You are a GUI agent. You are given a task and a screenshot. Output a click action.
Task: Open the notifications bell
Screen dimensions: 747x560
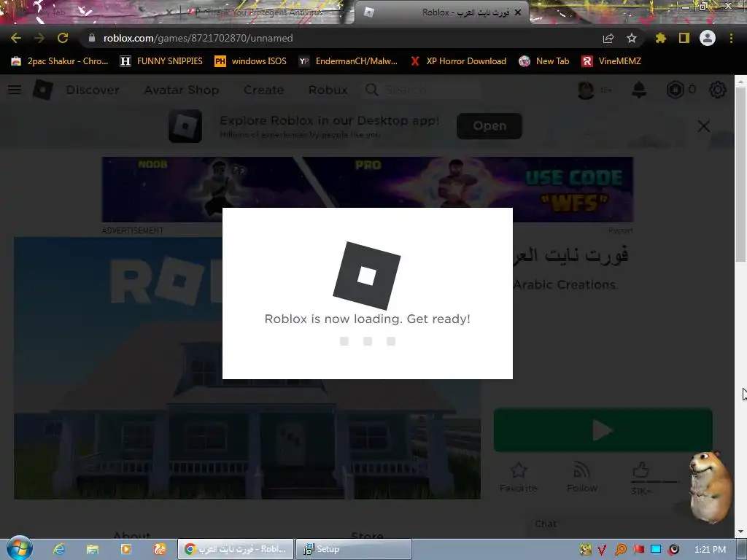[639, 90]
